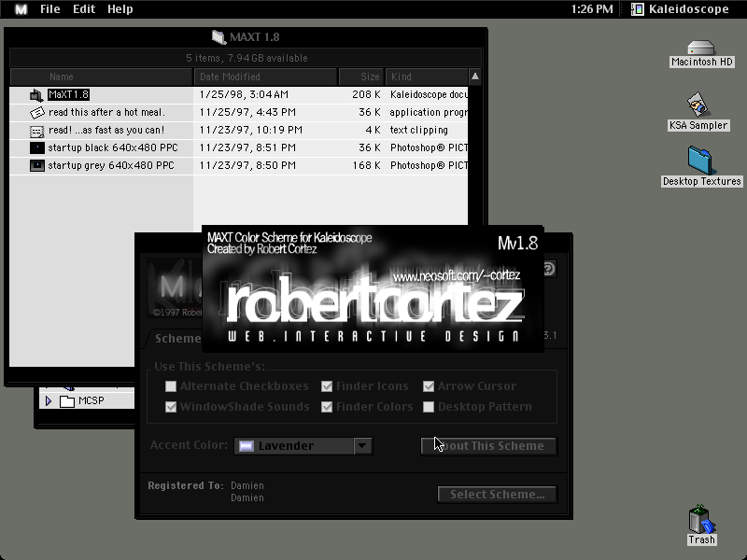The width and height of the screenshot is (747, 560).
Task: Click the date '11/23/97, 8:50 PM'
Action: [247, 166]
